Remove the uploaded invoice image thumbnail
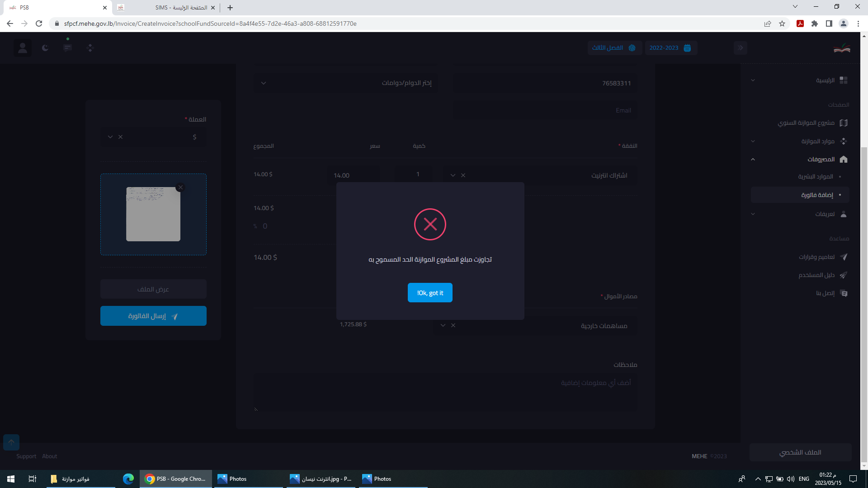The image size is (868, 488). click(180, 188)
